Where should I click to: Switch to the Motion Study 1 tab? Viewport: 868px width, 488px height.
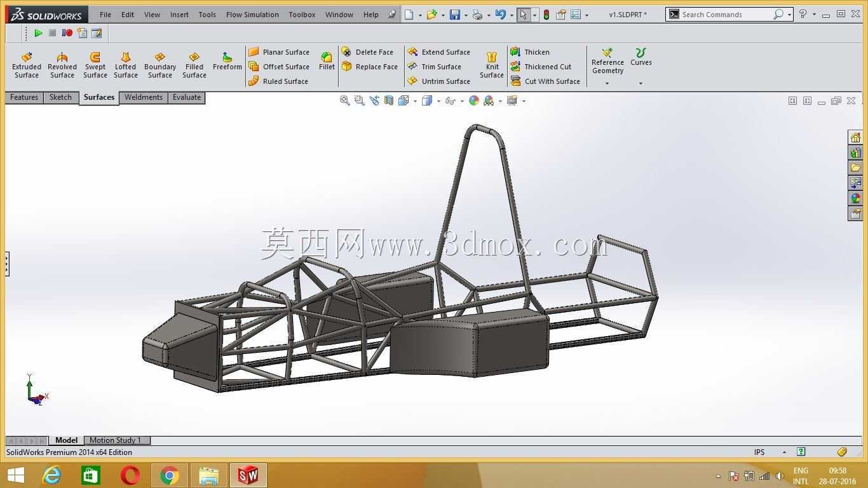[x=116, y=440]
